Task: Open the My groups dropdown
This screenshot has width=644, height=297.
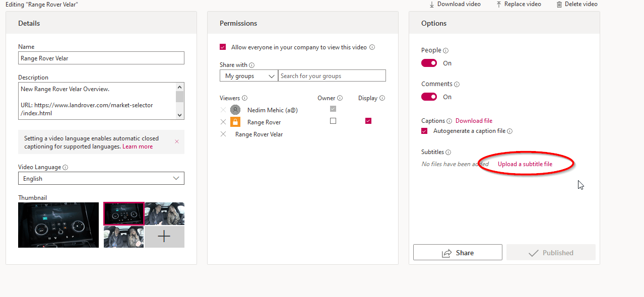Action: 249,76
